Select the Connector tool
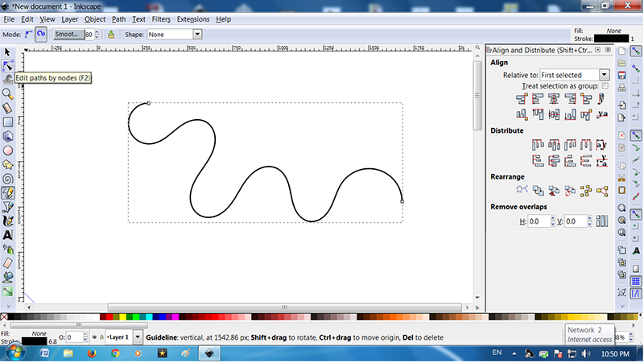 (x=7, y=291)
